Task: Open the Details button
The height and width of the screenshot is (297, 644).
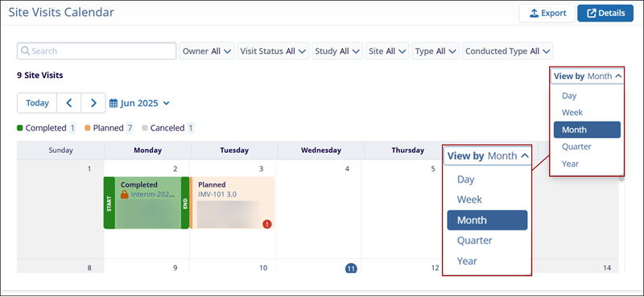Action: point(605,13)
